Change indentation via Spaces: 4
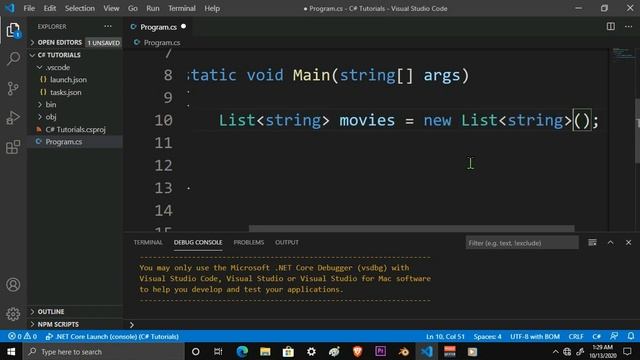The image size is (640, 360). pyautogui.click(x=487, y=336)
